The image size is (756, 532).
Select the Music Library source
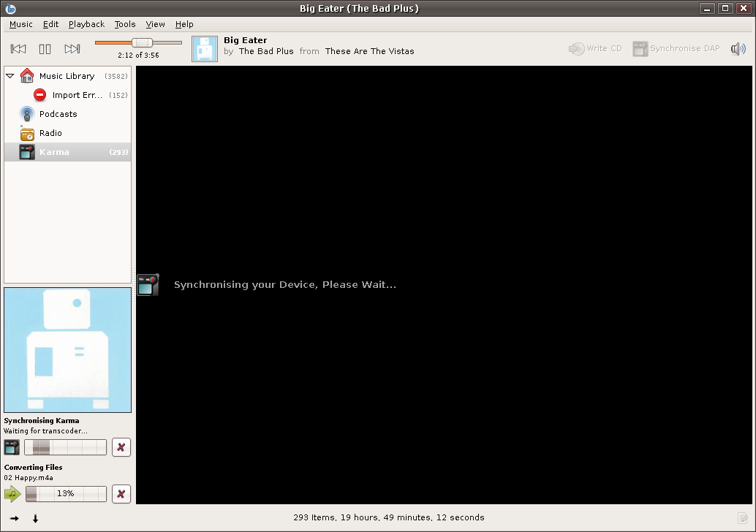point(67,76)
